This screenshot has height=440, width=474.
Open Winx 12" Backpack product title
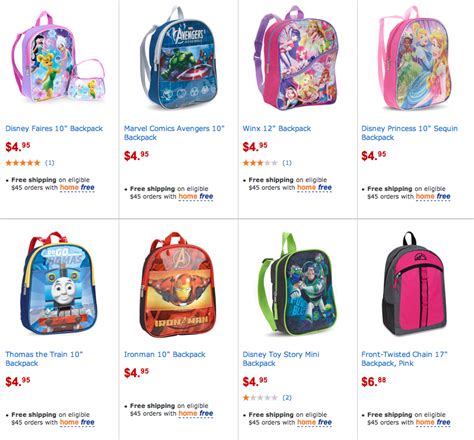point(277,128)
